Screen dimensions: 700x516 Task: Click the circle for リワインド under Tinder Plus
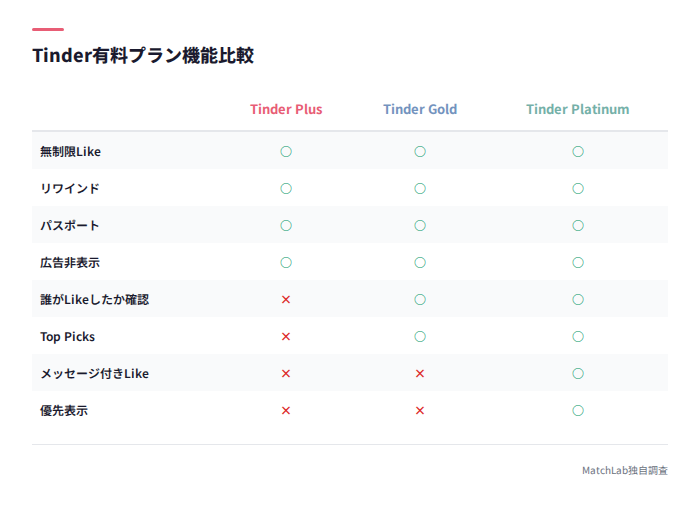(286, 189)
